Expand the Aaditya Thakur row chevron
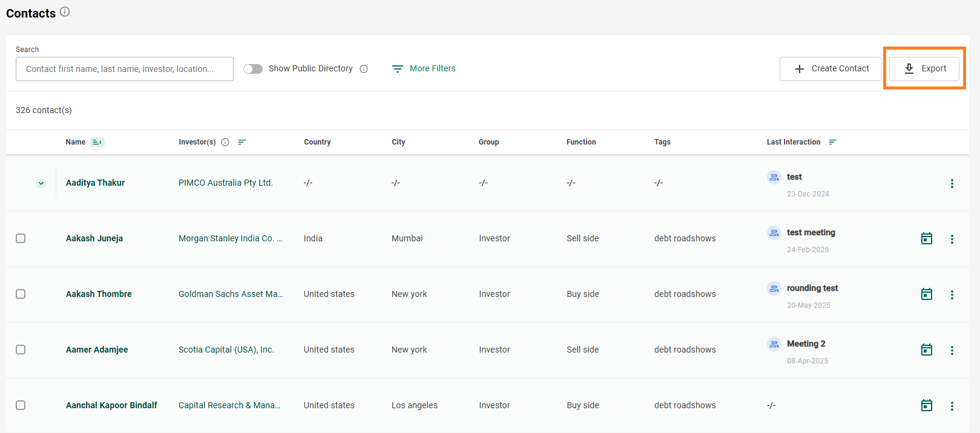This screenshot has height=433, width=980. pos(41,183)
